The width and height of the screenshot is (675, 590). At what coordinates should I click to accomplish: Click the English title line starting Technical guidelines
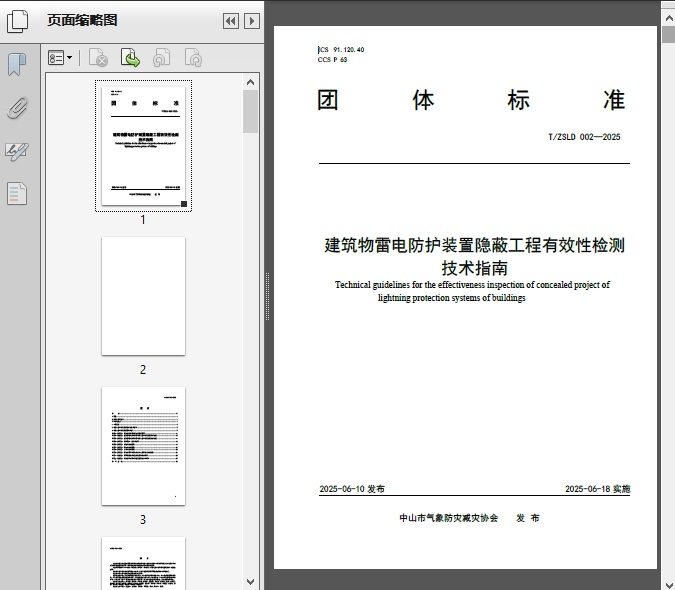coord(472,284)
